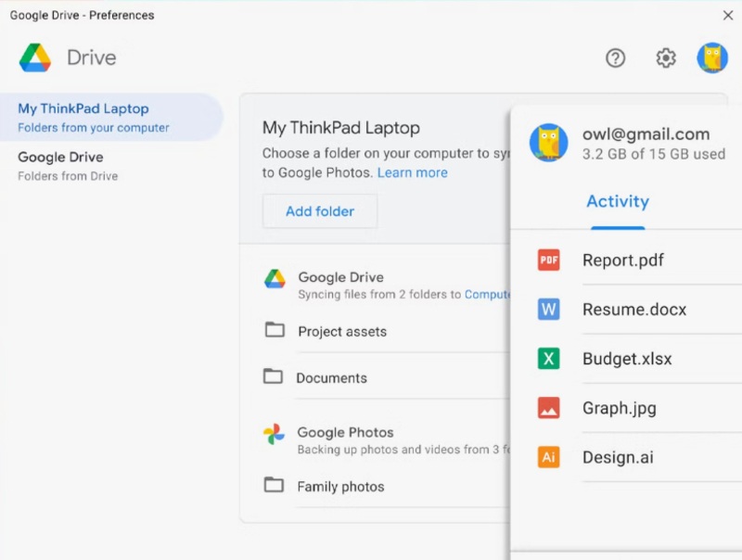Open the Settings gear icon
The height and width of the screenshot is (560, 742).
tap(666, 58)
